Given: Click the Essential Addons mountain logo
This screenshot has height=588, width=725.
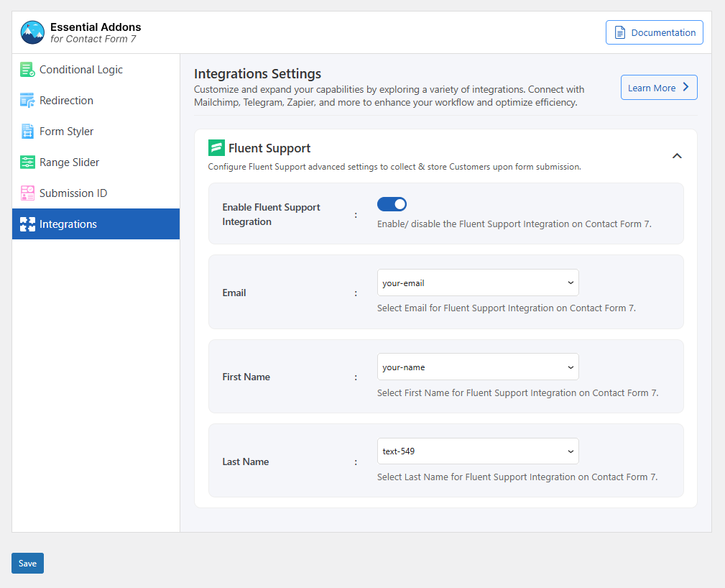Looking at the screenshot, I should 32,32.
